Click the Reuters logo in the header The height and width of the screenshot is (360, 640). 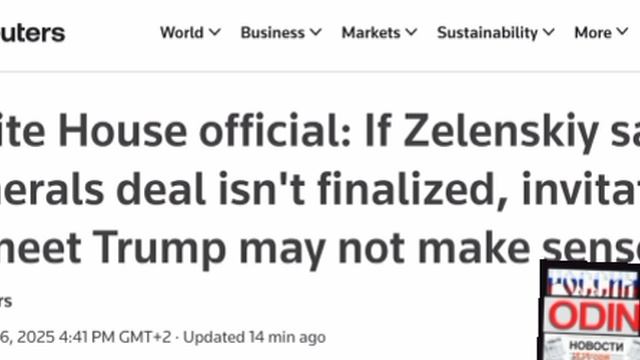pyautogui.click(x=32, y=33)
